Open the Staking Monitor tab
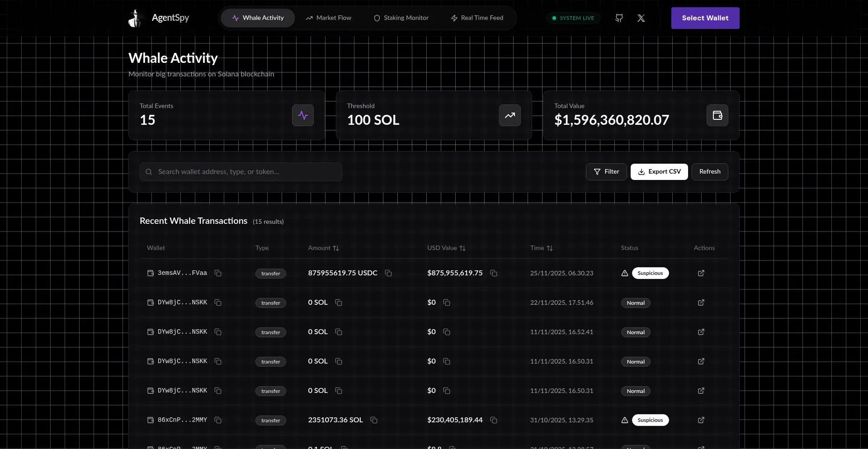This screenshot has height=449, width=868. coord(401,18)
